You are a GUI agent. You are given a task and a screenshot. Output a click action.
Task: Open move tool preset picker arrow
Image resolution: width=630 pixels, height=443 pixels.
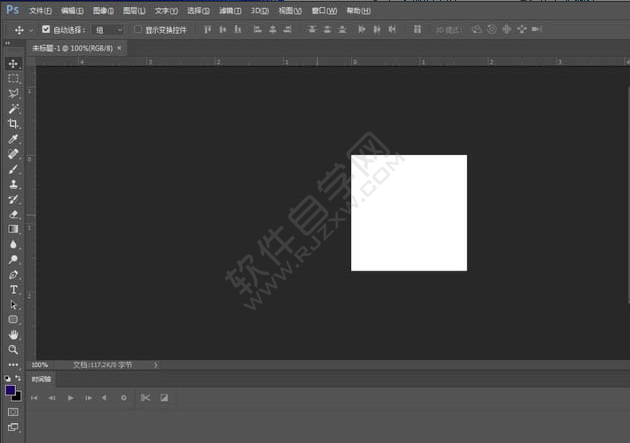(x=31, y=30)
